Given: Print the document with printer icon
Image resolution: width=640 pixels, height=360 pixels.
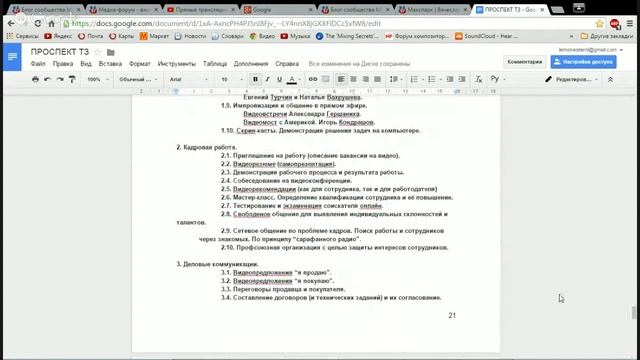Looking at the screenshot, I should [x=36, y=79].
